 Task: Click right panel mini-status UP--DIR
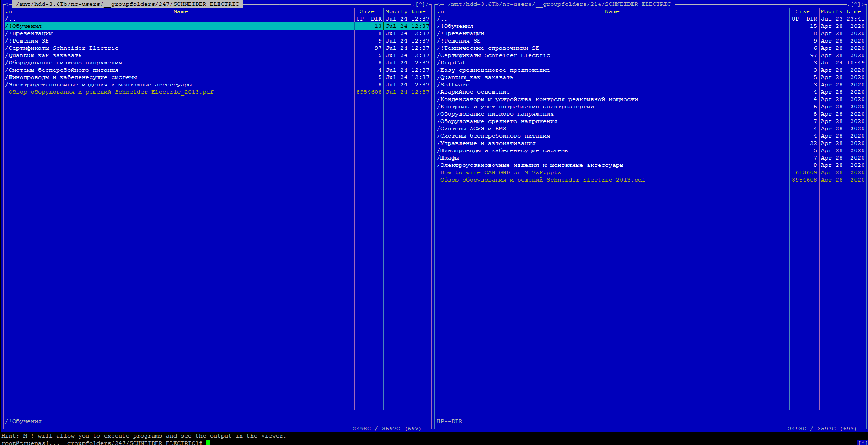point(450,421)
